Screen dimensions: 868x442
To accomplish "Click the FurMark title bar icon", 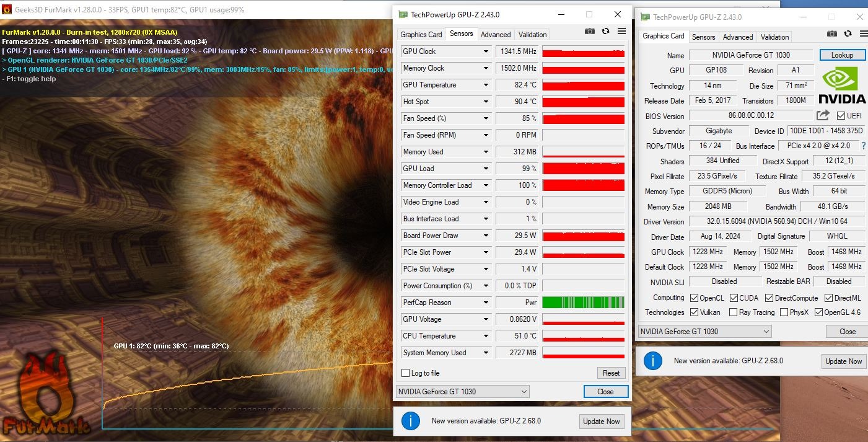I will tap(7, 9).
